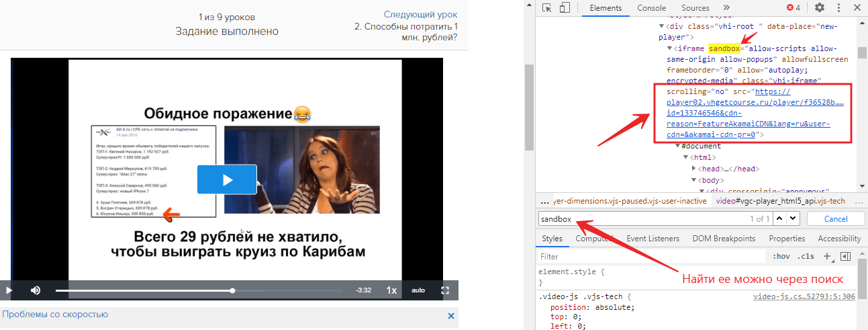
Task: Select the vjs-paused.vjs-user-inactive breadcrumb
Action: pyautogui.click(x=630, y=201)
